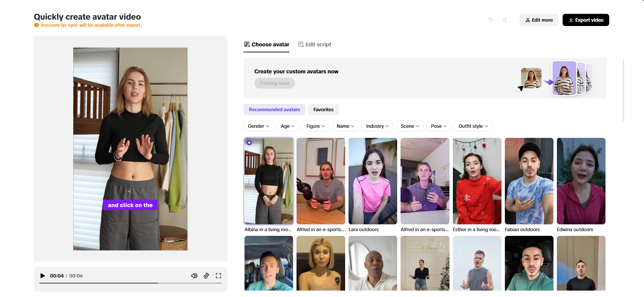Expand the Age filter dropdown
The image size is (644, 297).
click(x=288, y=126)
